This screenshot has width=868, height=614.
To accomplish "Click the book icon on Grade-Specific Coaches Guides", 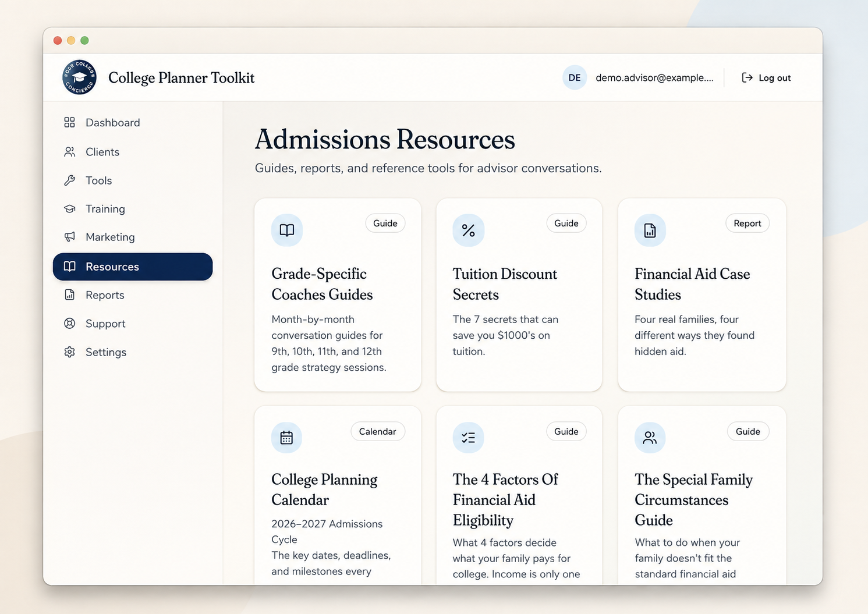I will click(287, 230).
